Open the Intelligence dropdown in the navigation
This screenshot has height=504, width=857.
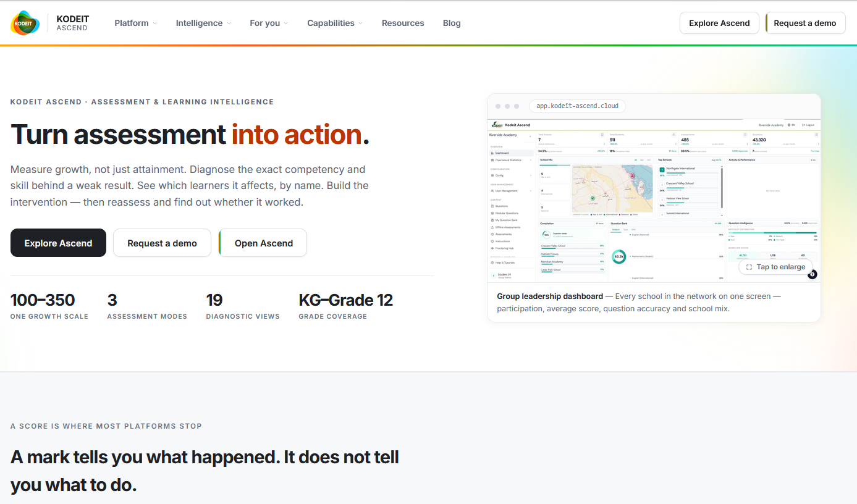click(x=203, y=23)
